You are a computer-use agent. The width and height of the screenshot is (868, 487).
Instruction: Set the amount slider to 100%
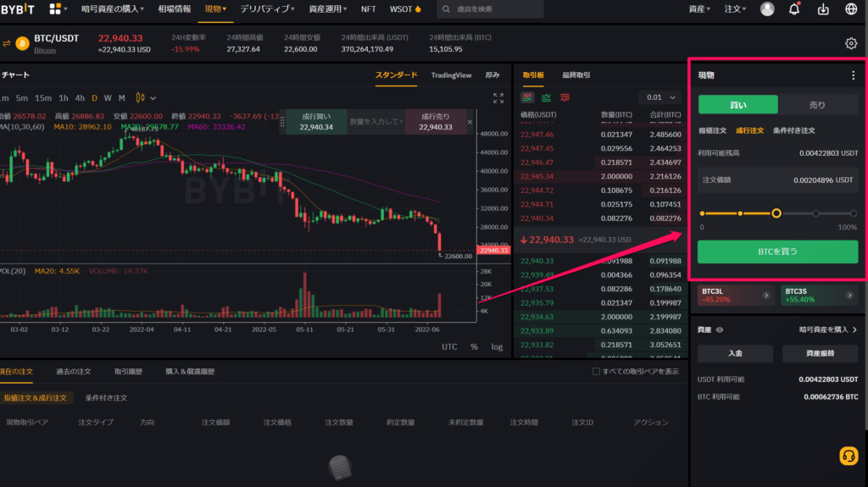point(853,213)
